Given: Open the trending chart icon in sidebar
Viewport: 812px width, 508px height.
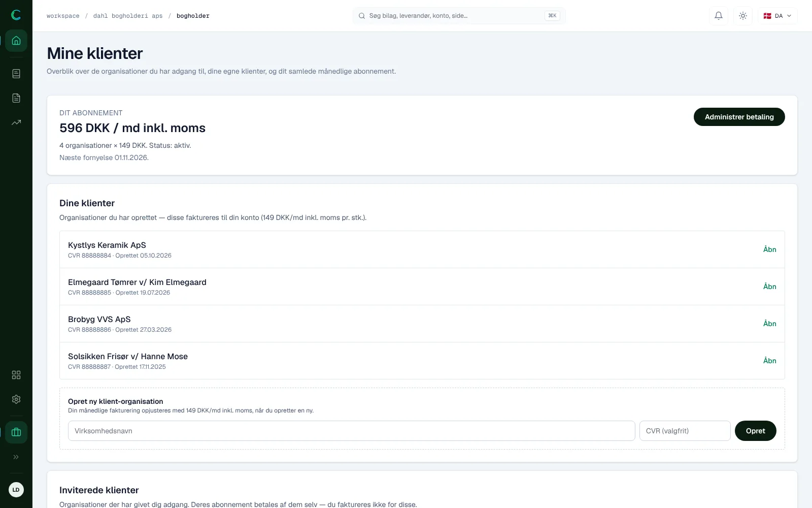Looking at the screenshot, I should point(16,122).
